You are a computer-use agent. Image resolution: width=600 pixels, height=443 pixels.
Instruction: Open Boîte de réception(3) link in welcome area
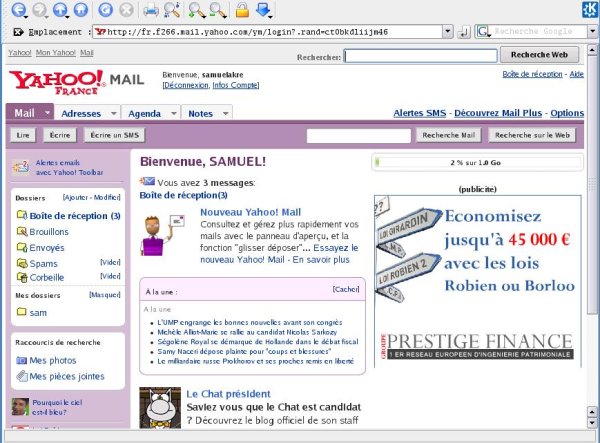[x=183, y=195]
